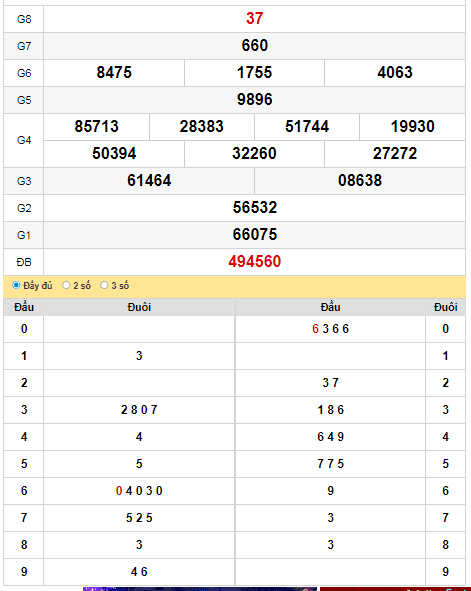Click the special prize number 494560
Viewport: 471px width, 591px height.
[x=255, y=262]
